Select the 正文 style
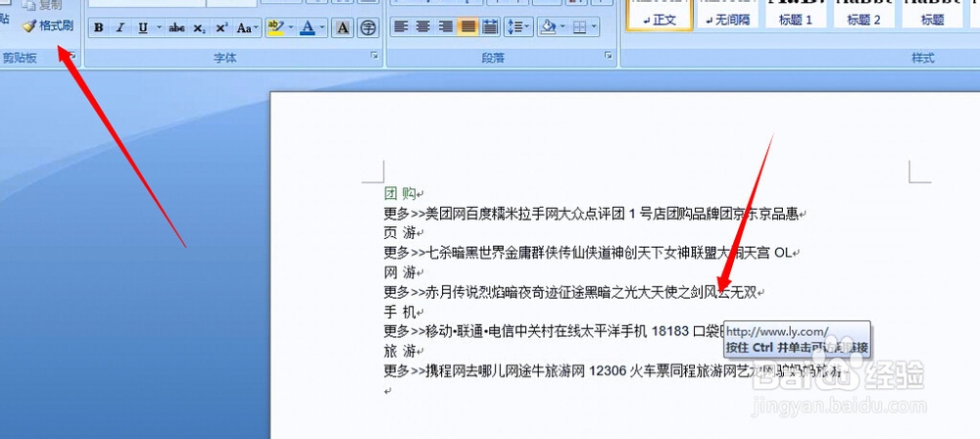980x439 pixels. tap(660, 14)
